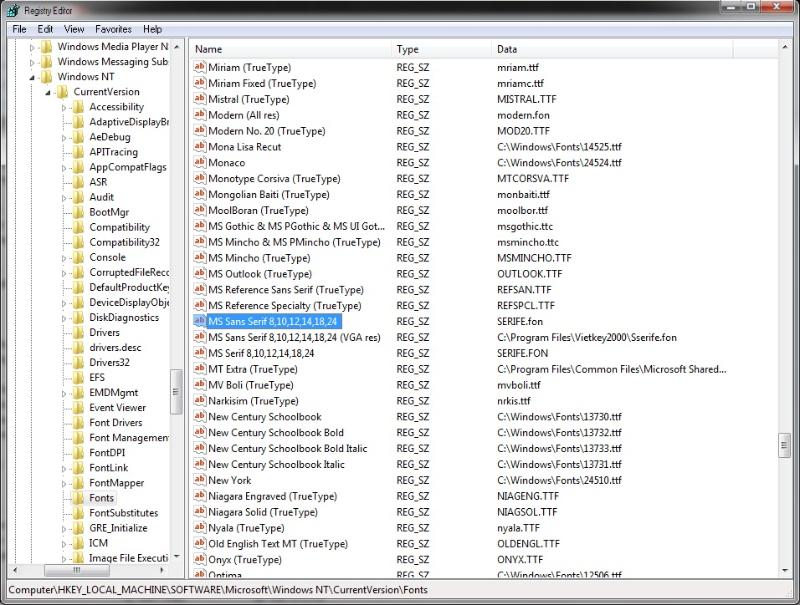This screenshot has height=605, width=800.
Task: Click the icon next to MS Outlook (TrueType)
Action: [199, 274]
